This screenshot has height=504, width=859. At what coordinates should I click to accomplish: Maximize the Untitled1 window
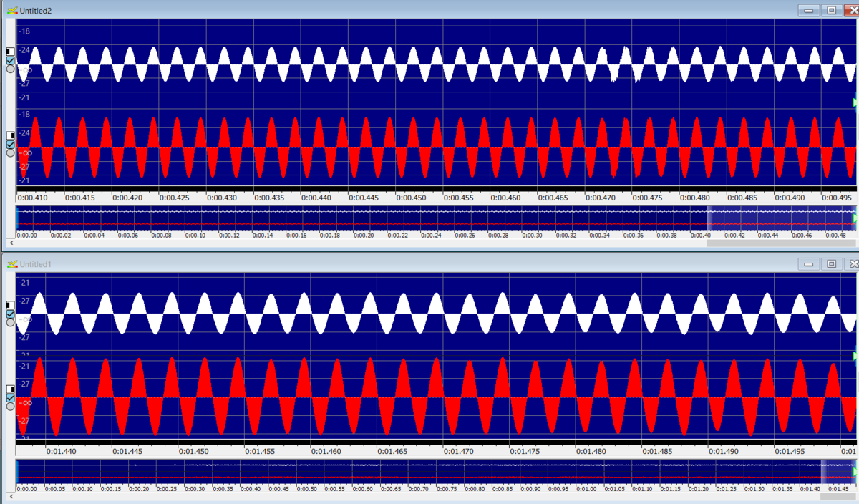(831, 263)
